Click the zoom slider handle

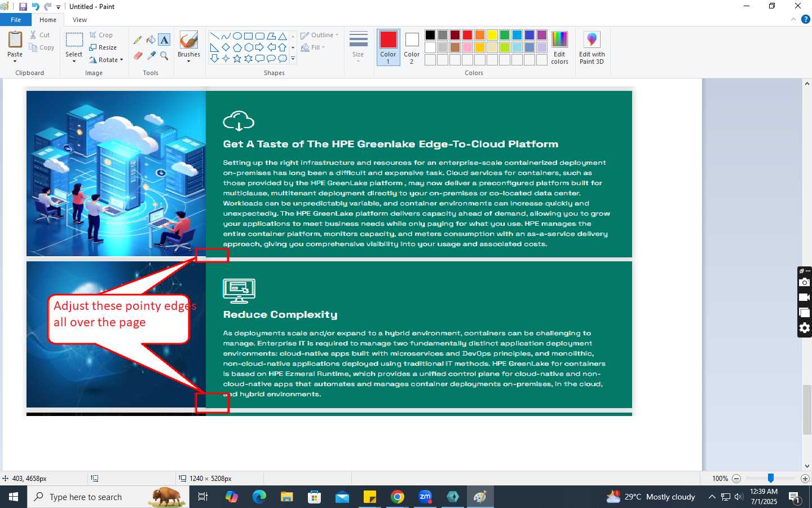770,478
